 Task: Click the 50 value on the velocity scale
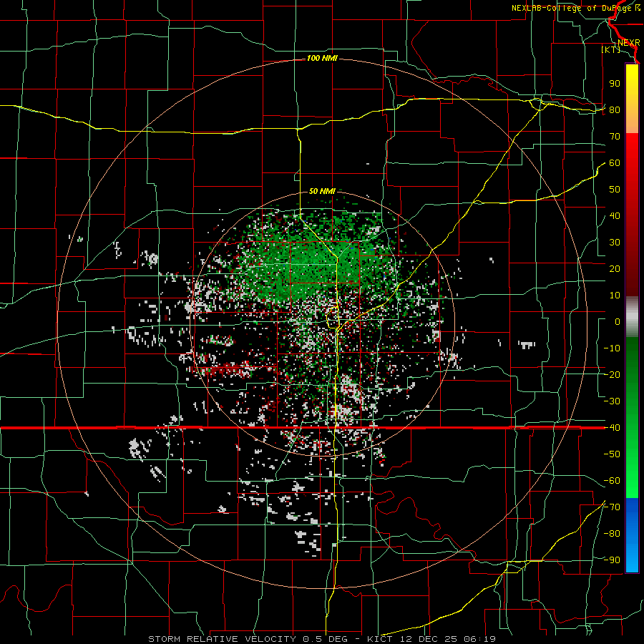click(615, 190)
